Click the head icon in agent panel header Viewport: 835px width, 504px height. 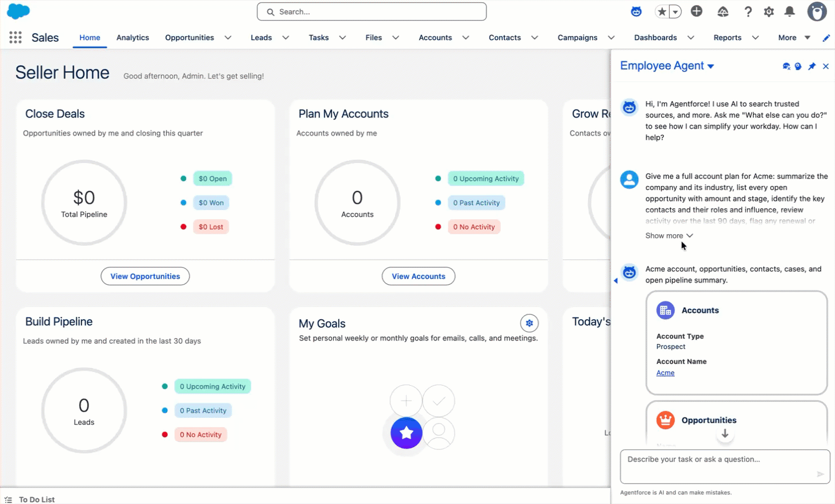tap(798, 67)
